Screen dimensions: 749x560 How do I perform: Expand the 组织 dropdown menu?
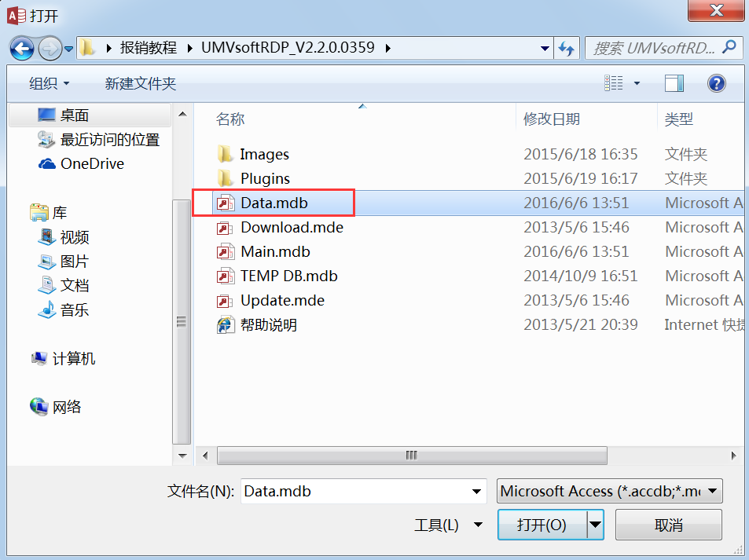(49, 83)
